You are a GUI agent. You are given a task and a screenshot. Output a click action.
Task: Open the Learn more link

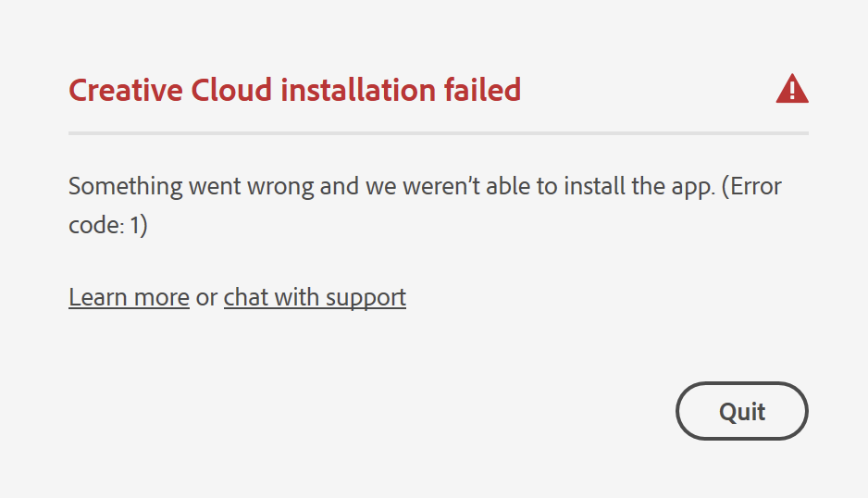tap(129, 297)
